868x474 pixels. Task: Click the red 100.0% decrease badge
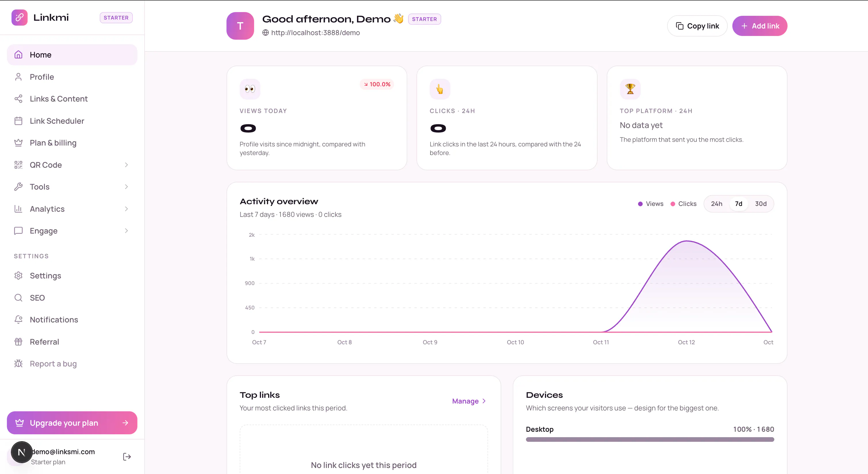[377, 84]
